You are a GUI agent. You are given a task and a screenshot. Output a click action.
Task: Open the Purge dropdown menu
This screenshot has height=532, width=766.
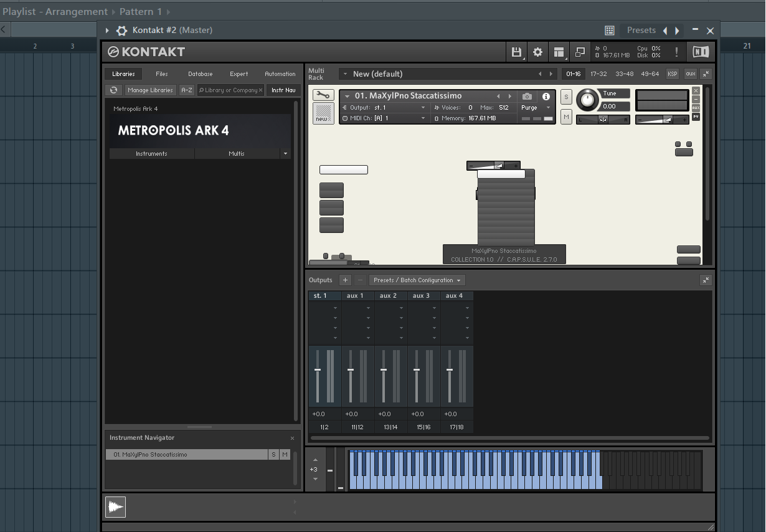pyautogui.click(x=536, y=108)
